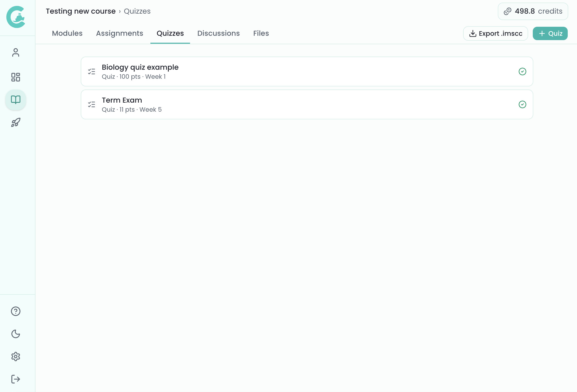Add a new quiz with the + Quiz button

point(550,33)
